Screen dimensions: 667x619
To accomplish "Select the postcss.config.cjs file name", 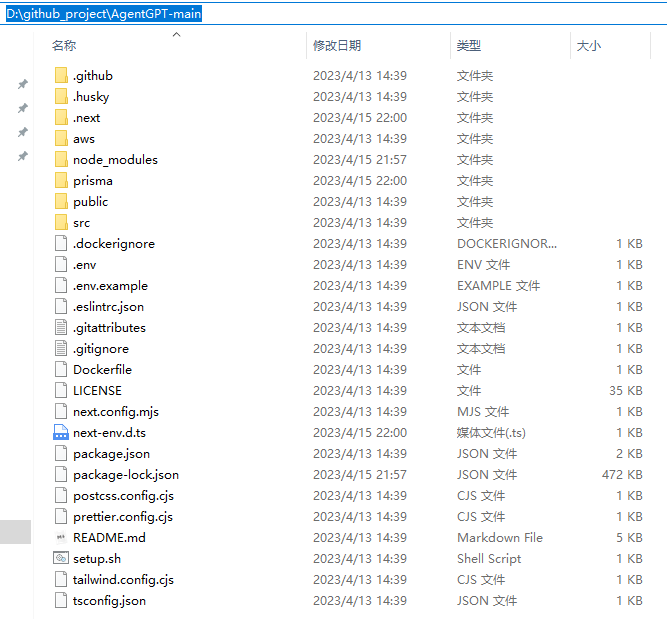I will 123,496.
